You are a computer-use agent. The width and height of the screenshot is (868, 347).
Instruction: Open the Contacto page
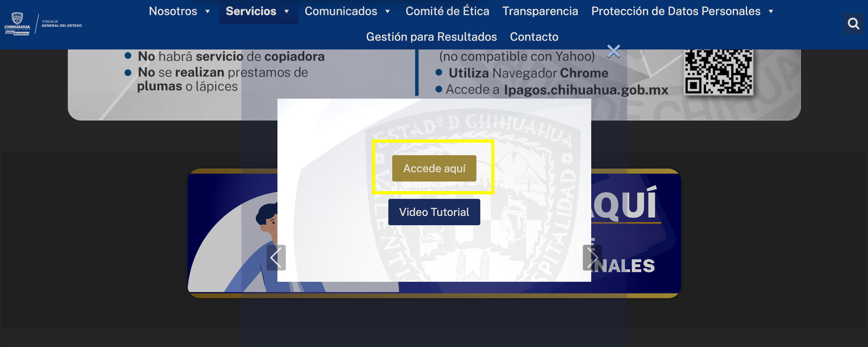pos(534,36)
